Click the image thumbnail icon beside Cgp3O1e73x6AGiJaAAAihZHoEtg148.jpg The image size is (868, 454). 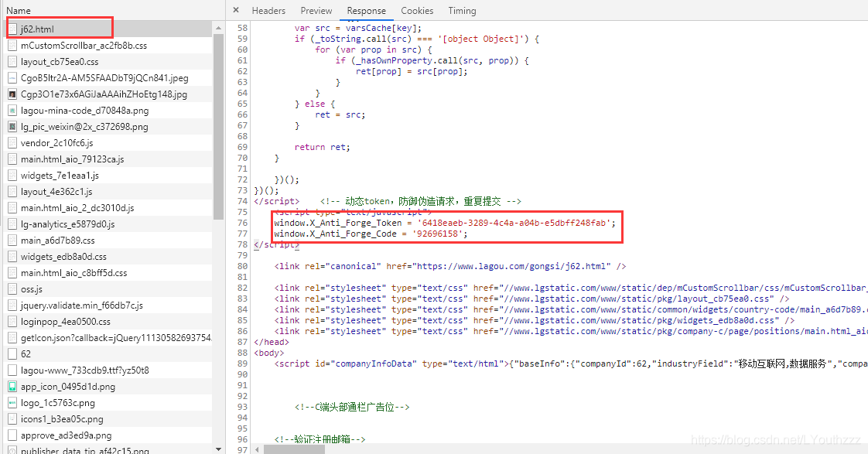click(12, 94)
